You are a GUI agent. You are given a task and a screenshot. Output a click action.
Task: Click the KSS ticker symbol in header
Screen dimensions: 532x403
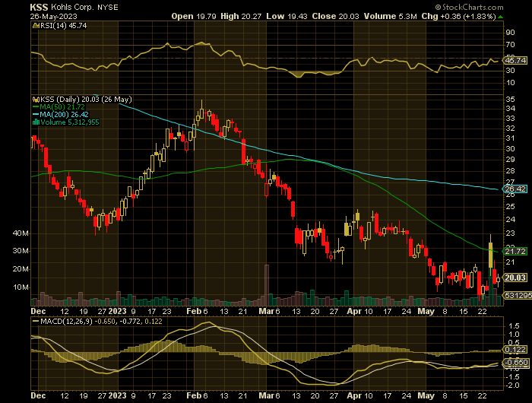pos(39,7)
